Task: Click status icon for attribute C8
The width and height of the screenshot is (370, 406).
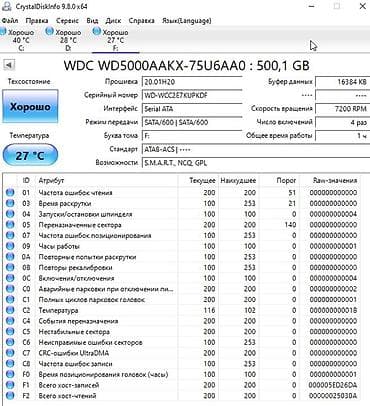Action: pos(10,364)
